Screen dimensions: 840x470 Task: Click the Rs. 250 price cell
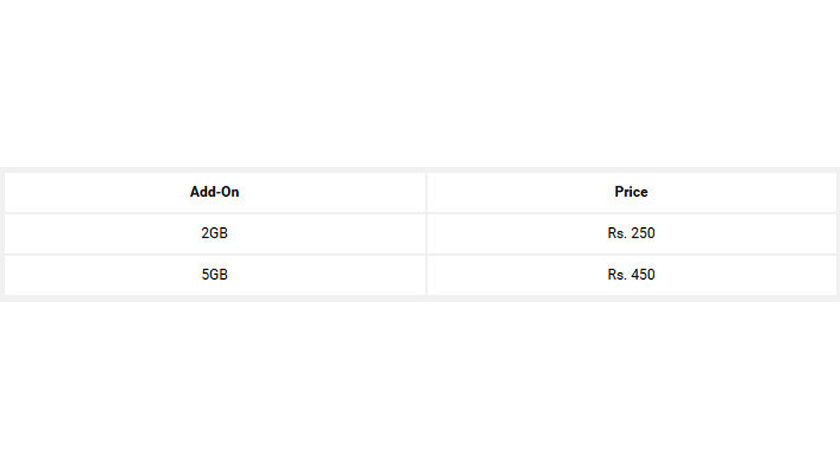point(631,233)
